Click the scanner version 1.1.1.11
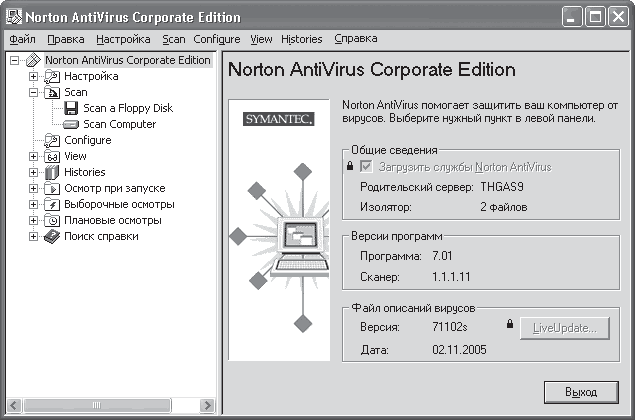 pos(451,277)
